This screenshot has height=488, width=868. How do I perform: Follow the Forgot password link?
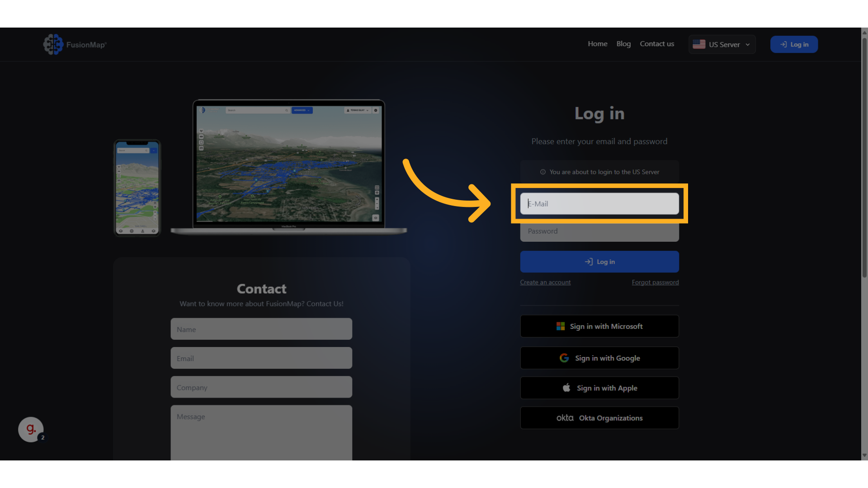coord(655,282)
